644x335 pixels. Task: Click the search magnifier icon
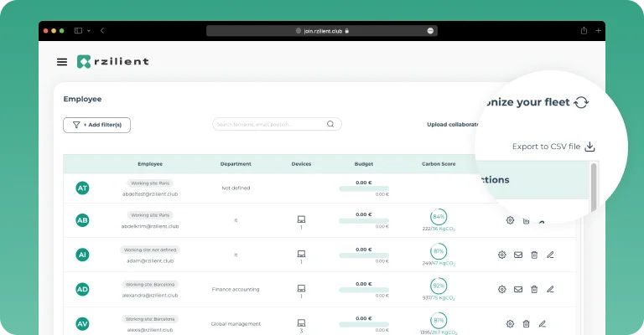coord(330,124)
